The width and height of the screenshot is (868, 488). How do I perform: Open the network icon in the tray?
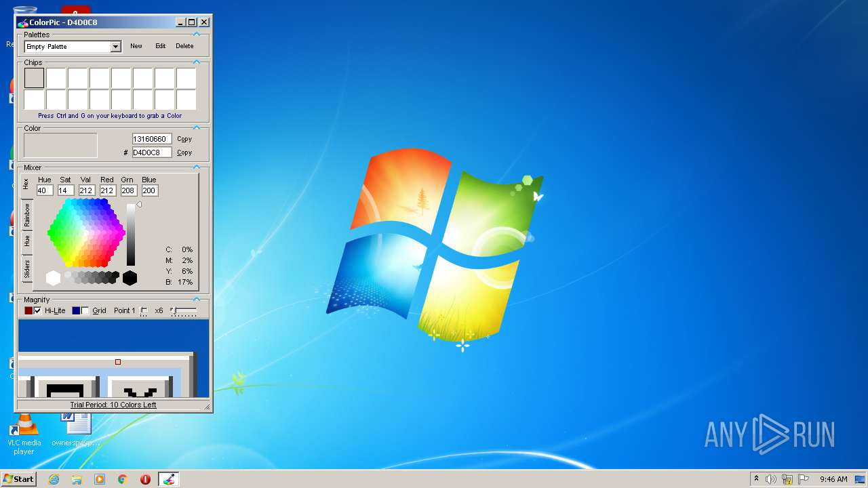coord(787,479)
